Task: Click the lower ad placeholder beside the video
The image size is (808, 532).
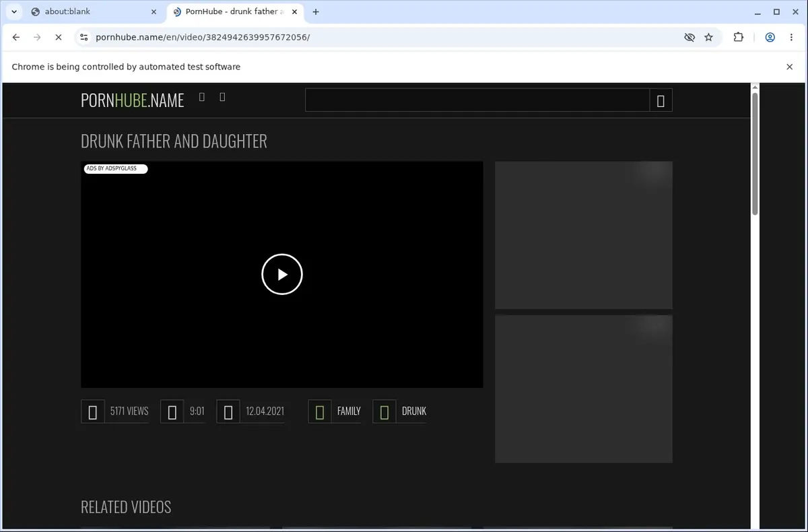Action: pos(584,389)
